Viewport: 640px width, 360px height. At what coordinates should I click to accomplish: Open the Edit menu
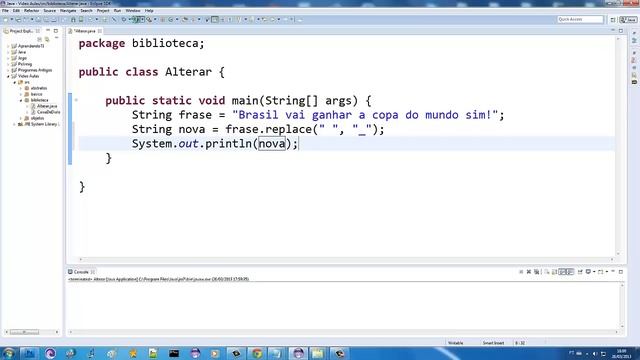coord(16,11)
